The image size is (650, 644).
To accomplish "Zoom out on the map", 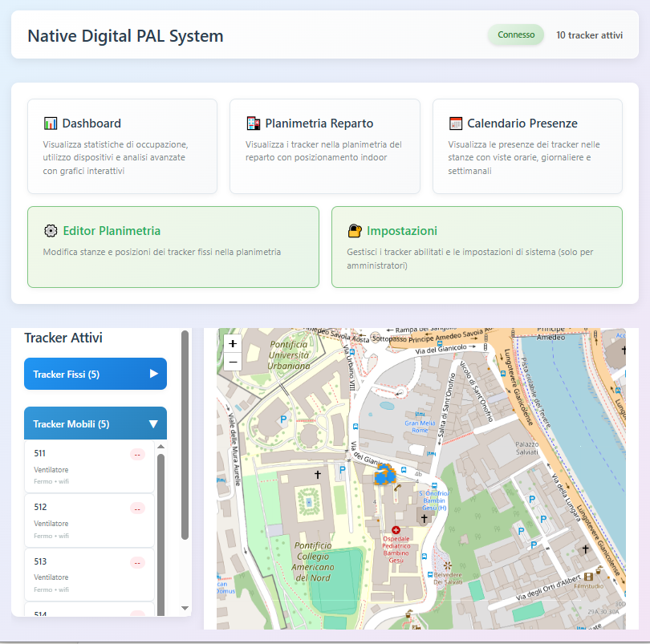I will pyautogui.click(x=233, y=362).
